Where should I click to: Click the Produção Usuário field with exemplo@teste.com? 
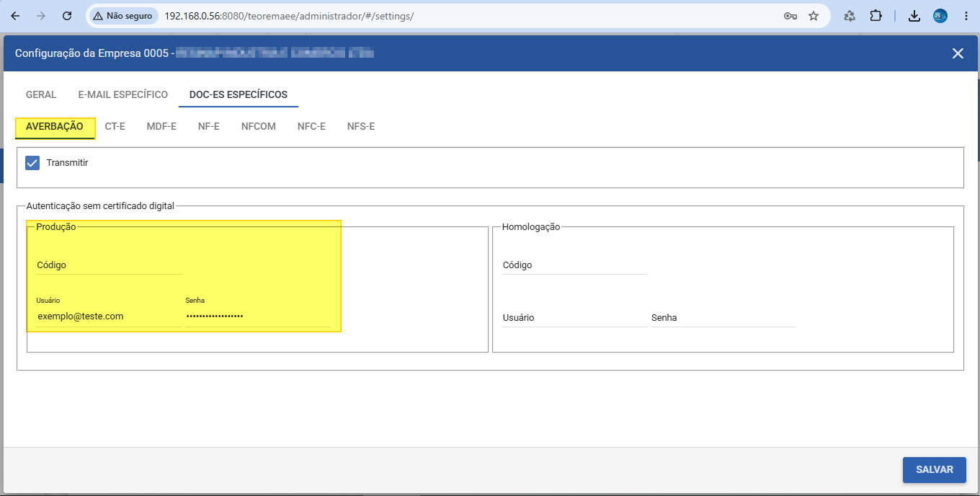110,316
